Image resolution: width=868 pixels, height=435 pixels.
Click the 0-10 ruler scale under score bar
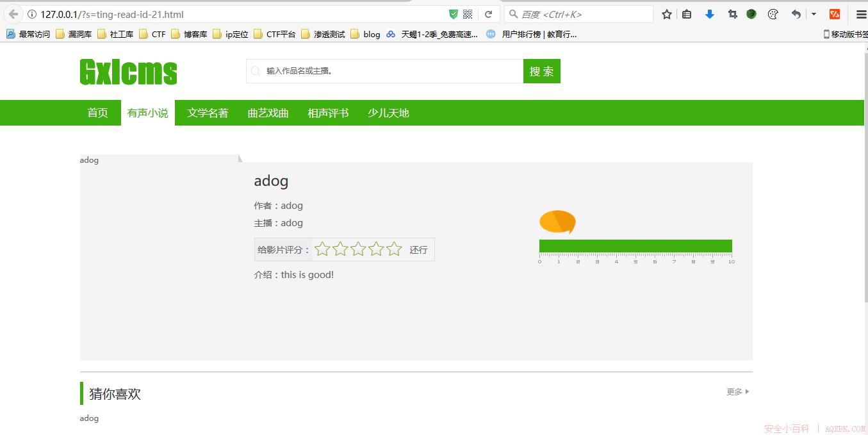[x=636, y=258]
